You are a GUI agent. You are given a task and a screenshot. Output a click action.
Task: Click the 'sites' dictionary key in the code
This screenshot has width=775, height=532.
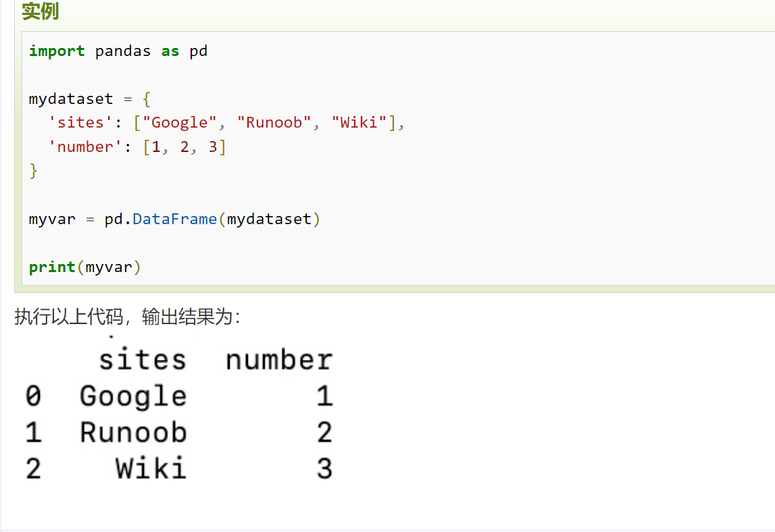click(76, 123)
